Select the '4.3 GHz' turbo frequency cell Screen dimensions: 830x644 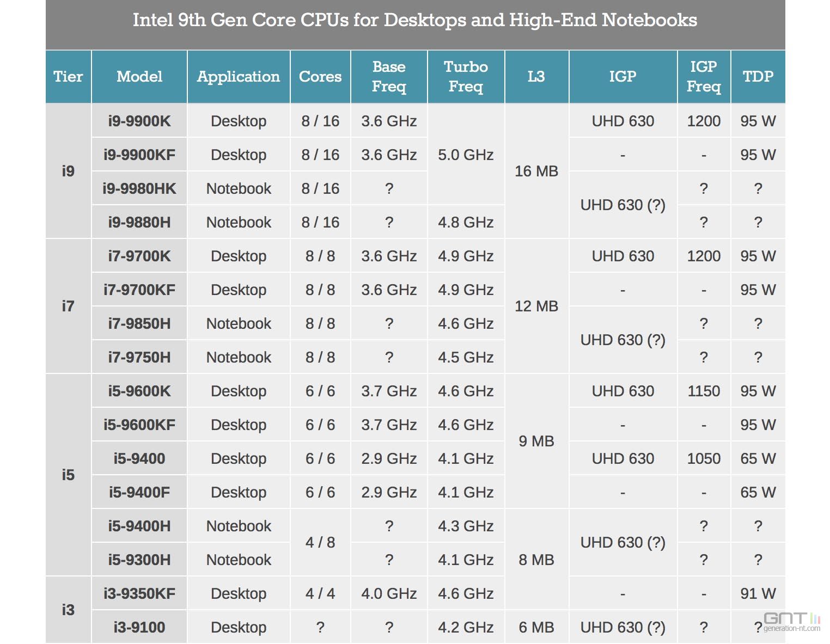pyautogui.click(x=466, y=526)
